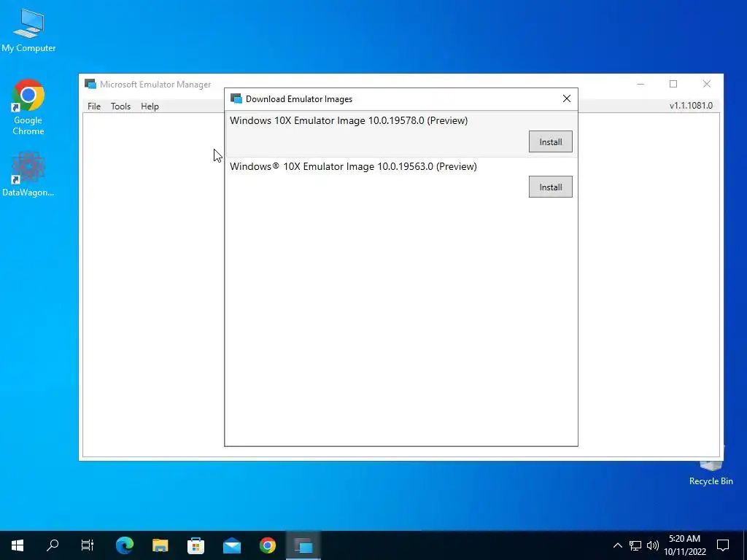Launch Microsoft Edge from the taskbar
Image resolution: width=747 pixels, height=560 pixels.
tap(125, 545)
